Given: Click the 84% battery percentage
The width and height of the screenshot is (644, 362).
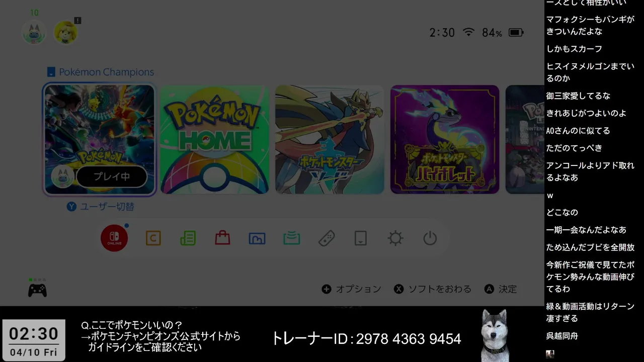Looking at the screenshot, I should click(x=492, y=33).
